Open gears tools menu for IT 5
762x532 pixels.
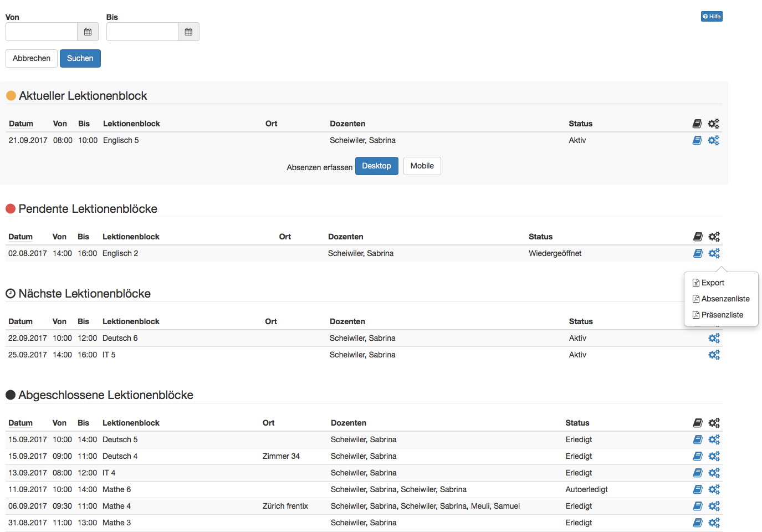click(714, 355)
